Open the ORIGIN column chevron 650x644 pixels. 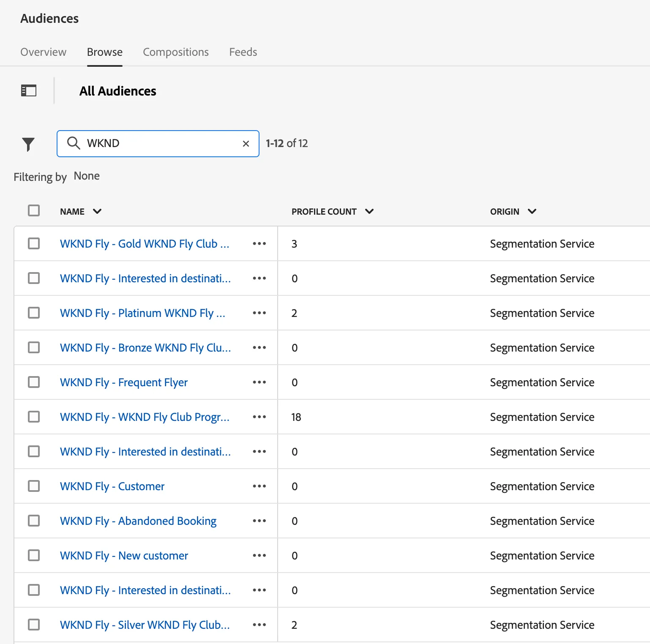[x=532, y=211]
